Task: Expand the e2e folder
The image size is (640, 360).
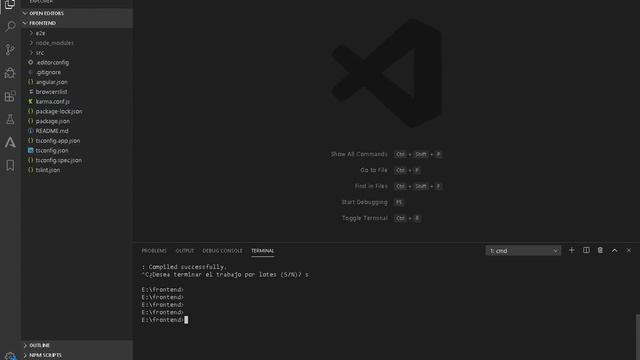Action: pos(77,33)
